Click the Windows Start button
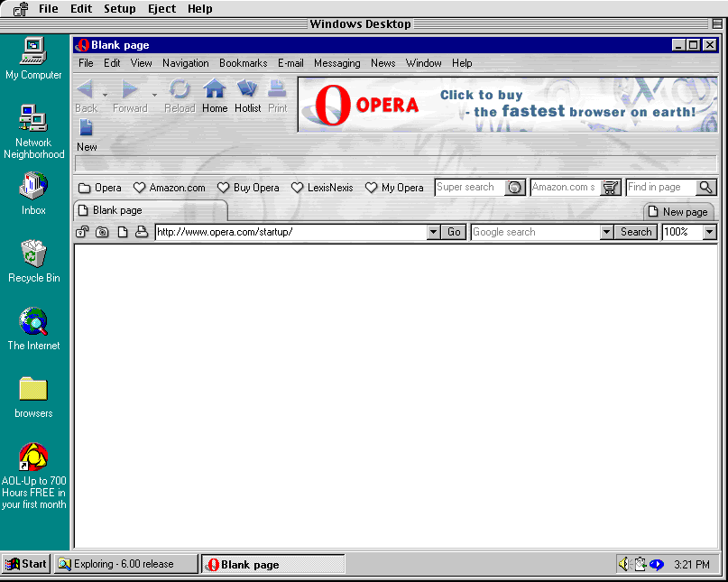 point(26,564)
